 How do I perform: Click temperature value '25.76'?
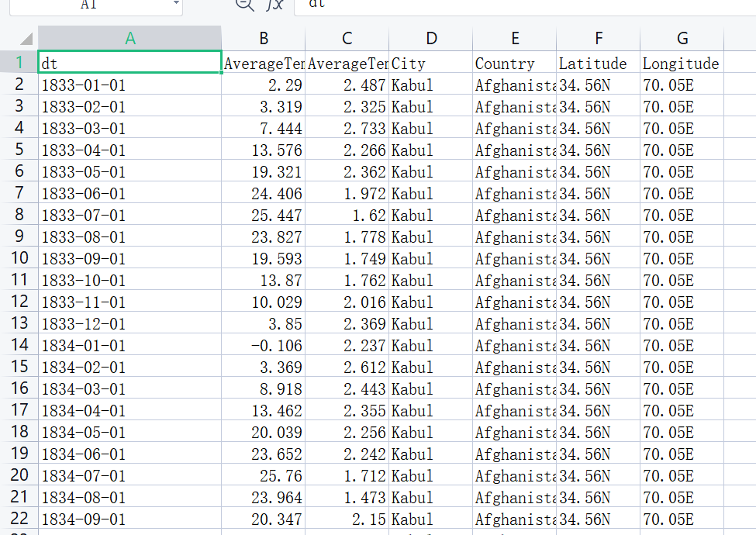[x=264, y=475]
